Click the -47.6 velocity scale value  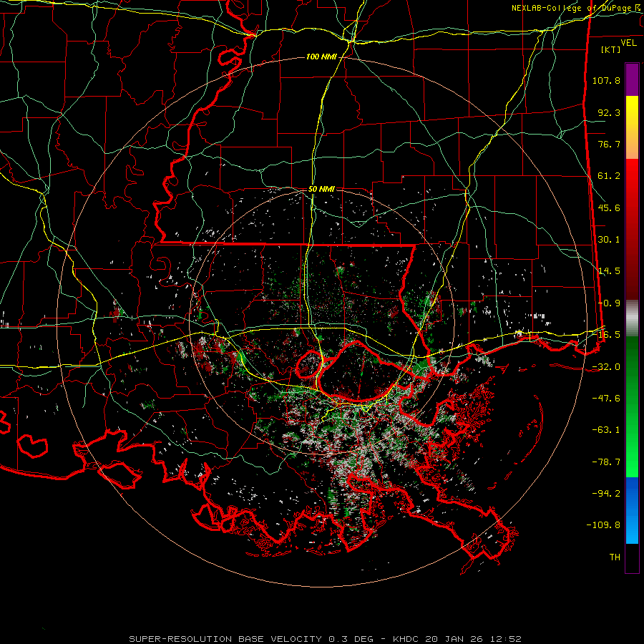coord(606,399)
